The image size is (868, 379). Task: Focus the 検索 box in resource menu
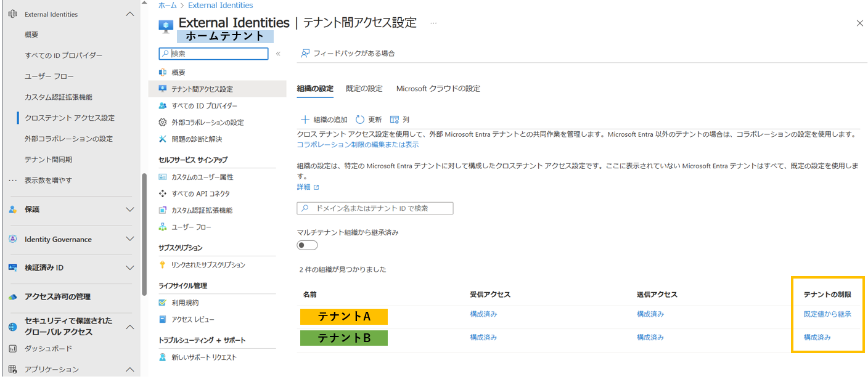click(213, 54)
